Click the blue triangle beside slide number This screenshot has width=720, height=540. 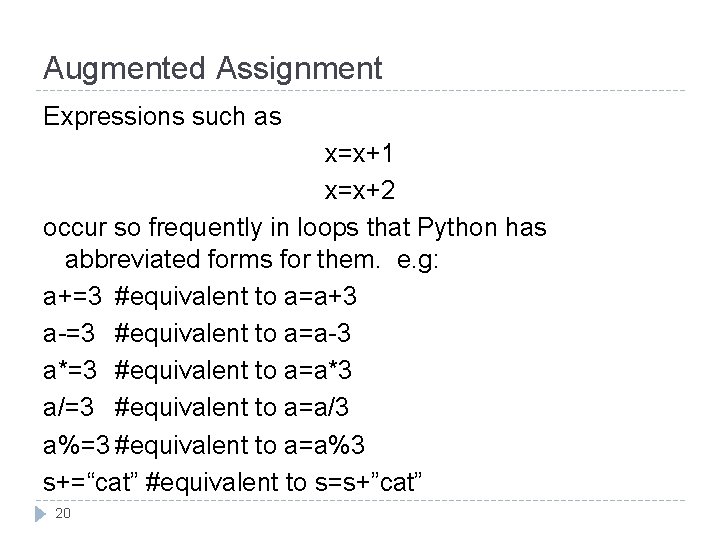pyautogui.click(x=41, y=514)
